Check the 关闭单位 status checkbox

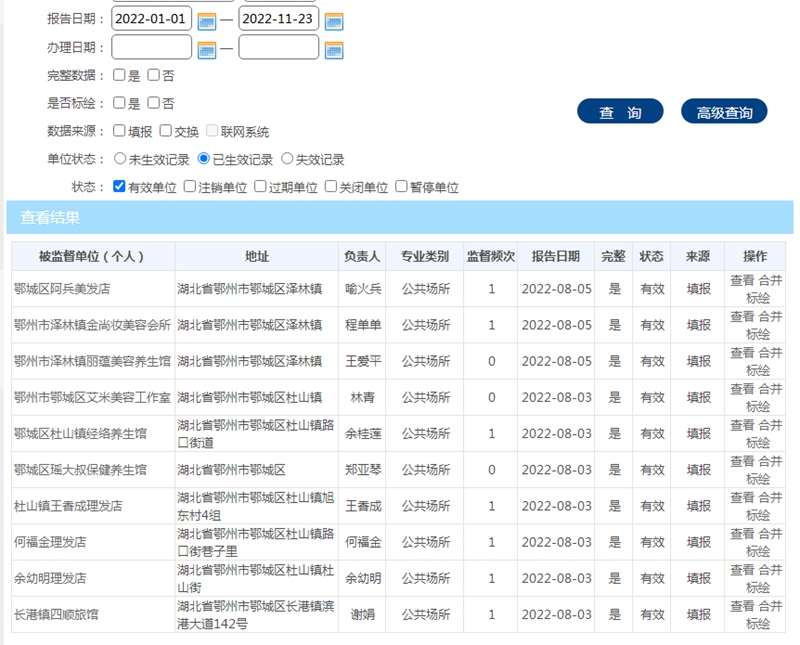(x=331, y=186)
